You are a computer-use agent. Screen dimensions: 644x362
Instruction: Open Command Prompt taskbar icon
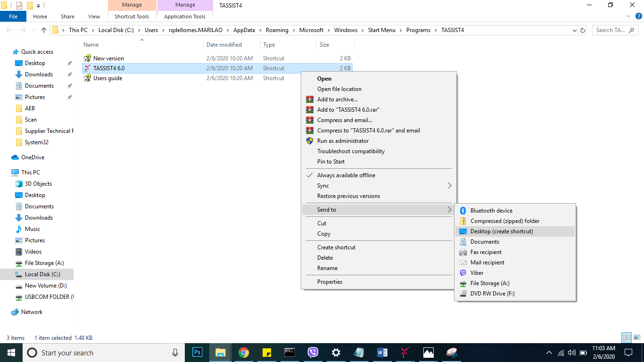click(x=289, y=352)
